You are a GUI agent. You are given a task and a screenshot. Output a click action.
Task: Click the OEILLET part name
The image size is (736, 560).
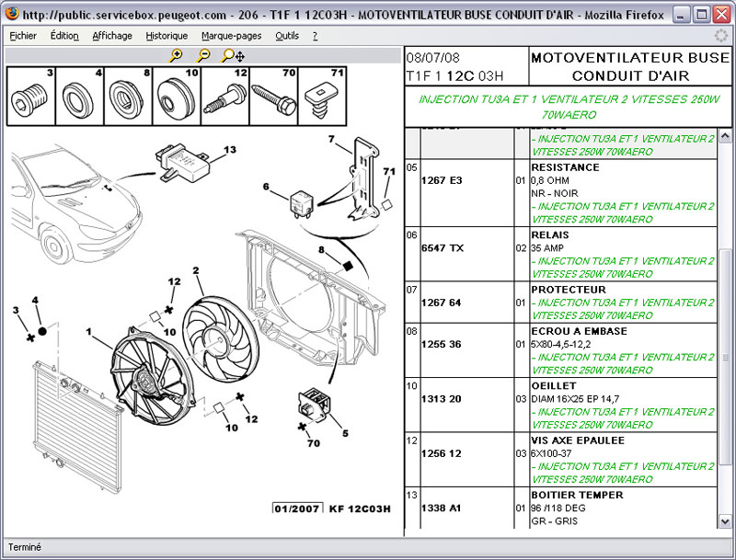point(554,385)
